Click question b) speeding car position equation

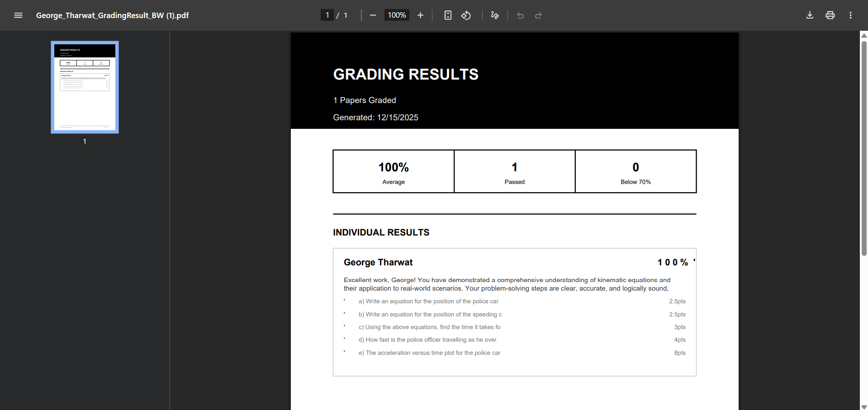[x=430, y=315]
